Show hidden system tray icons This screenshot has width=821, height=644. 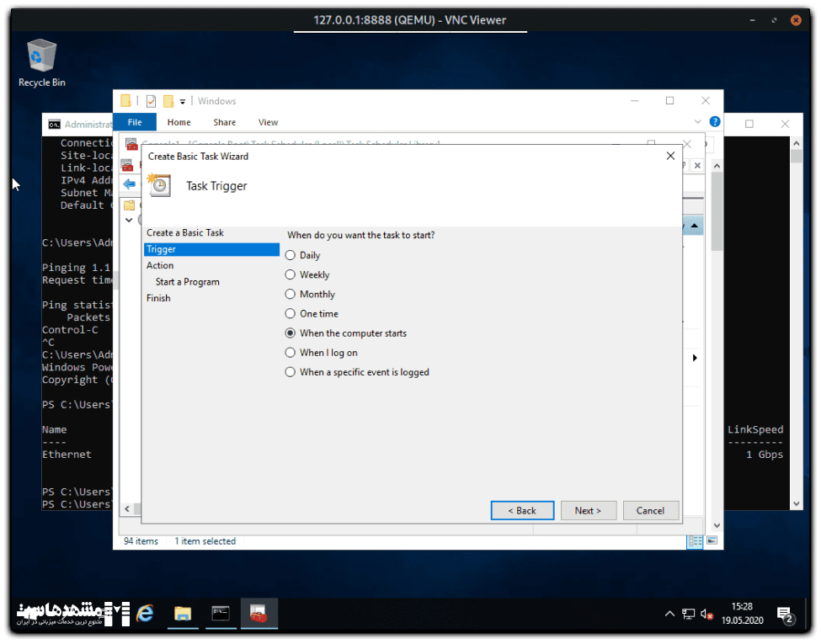669,615
